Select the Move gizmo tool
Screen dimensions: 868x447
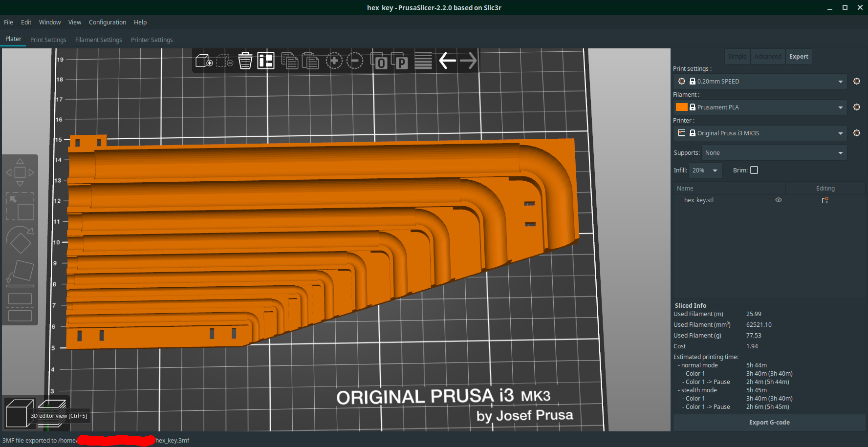[x=20, y=172]
